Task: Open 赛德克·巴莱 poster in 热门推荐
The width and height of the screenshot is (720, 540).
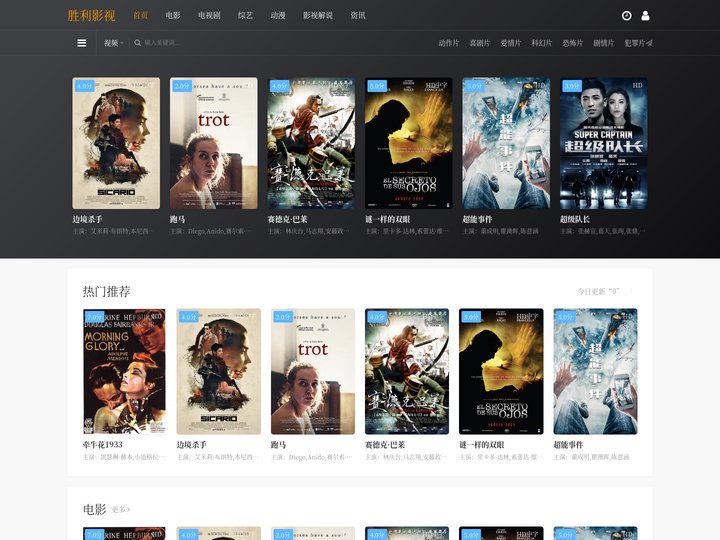Action: point(407,371)
